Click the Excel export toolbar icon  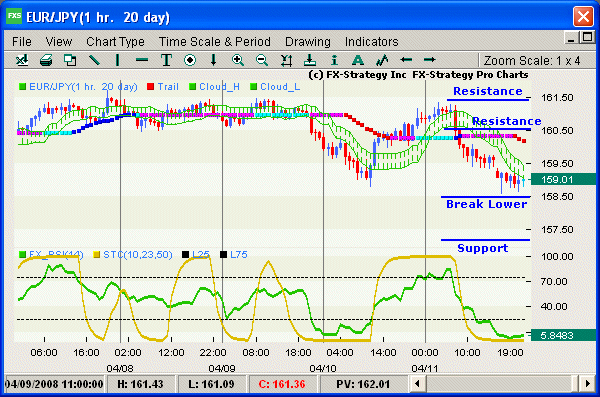22,60
